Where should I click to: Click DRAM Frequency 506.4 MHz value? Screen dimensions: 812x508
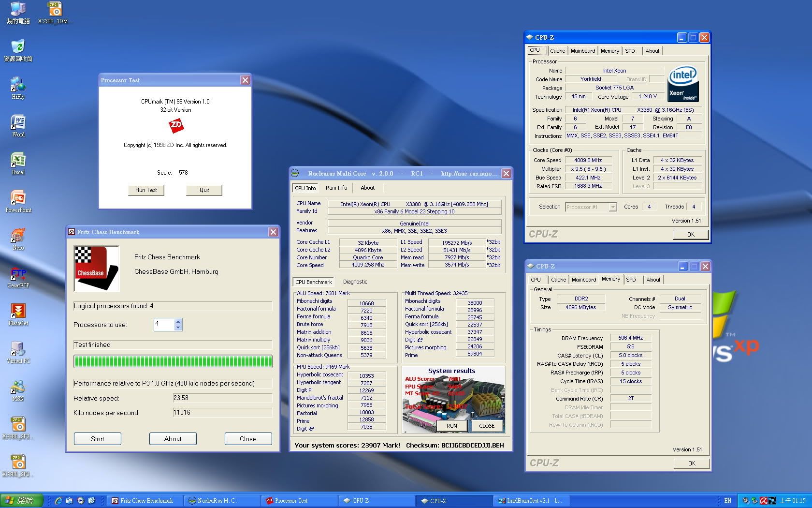click(x=630, y=338)
